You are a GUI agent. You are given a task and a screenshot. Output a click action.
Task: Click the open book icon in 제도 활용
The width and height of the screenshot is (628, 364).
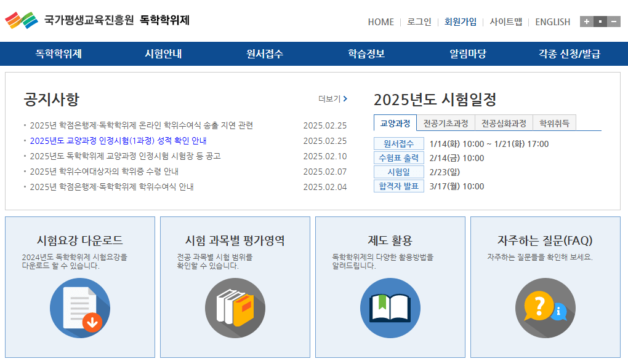(389, 307)
